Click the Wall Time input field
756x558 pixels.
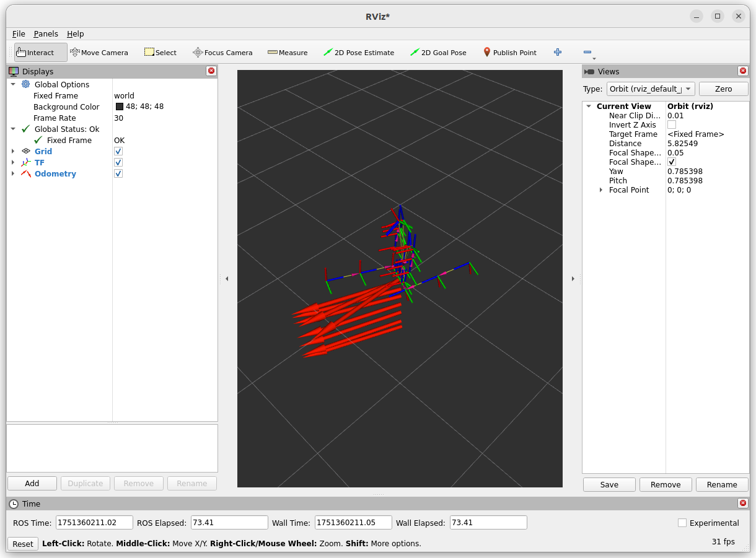pos(353,523)
